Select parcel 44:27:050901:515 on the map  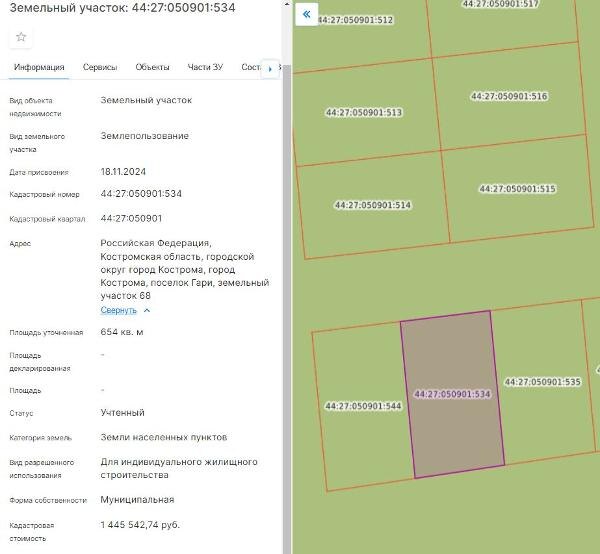(517, 189)
